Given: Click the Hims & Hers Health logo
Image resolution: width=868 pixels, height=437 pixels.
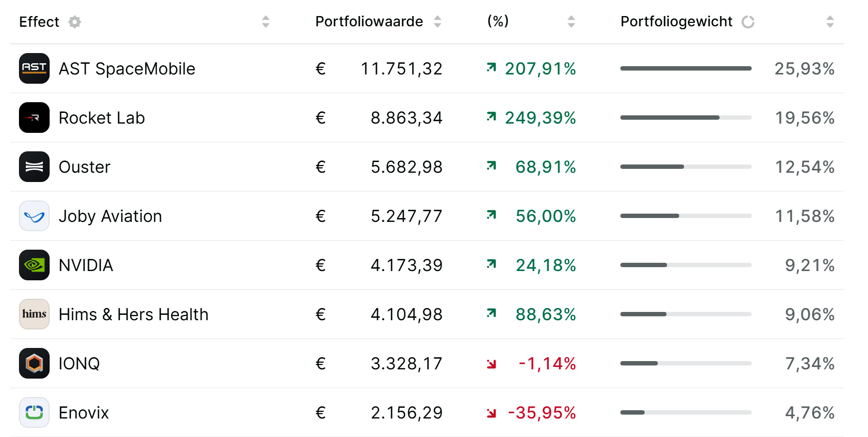Looking at the screenshot, I should 34,314.
